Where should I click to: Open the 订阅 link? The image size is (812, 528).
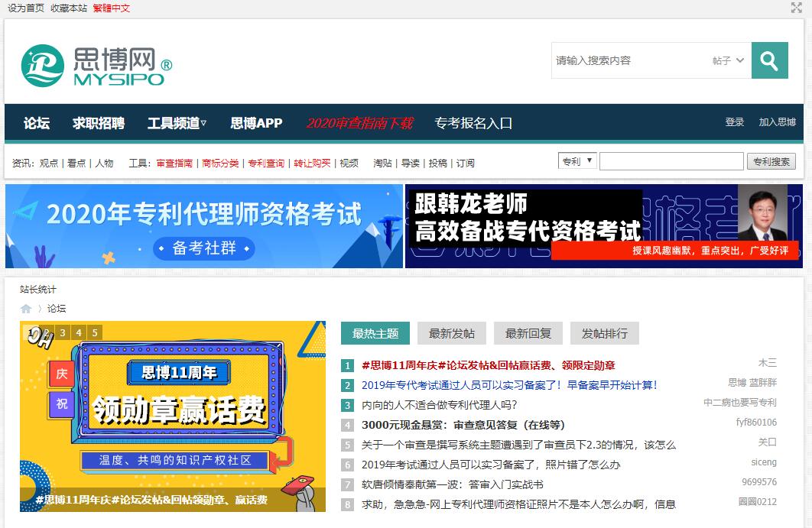[x=466, y=163]
